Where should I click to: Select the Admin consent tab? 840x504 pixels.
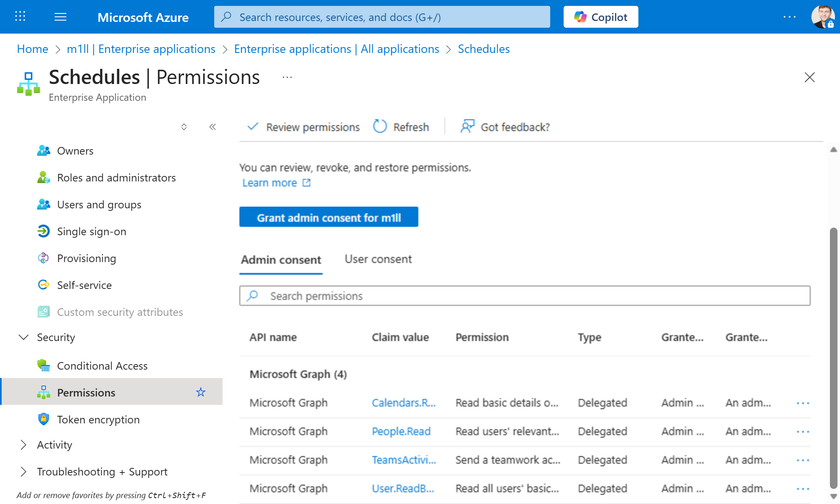click(281, 260)
